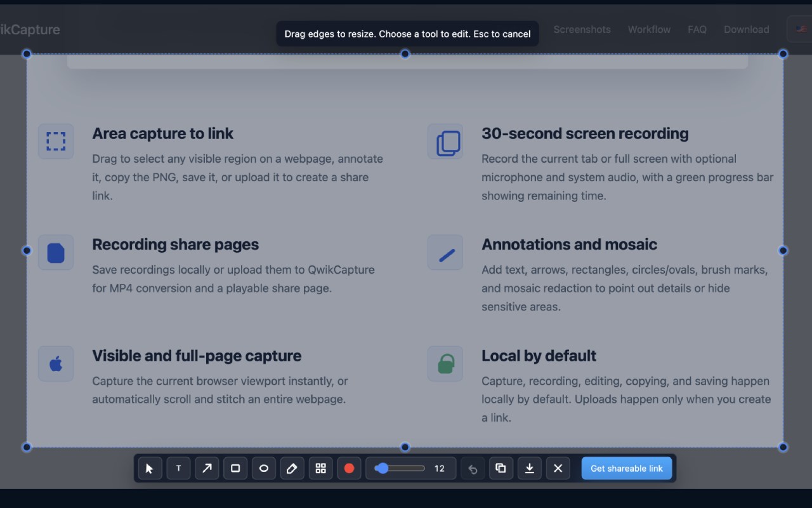
Task: Click the Recording share pages file icon
Action: pyautogui.click(x=56, y=252)
